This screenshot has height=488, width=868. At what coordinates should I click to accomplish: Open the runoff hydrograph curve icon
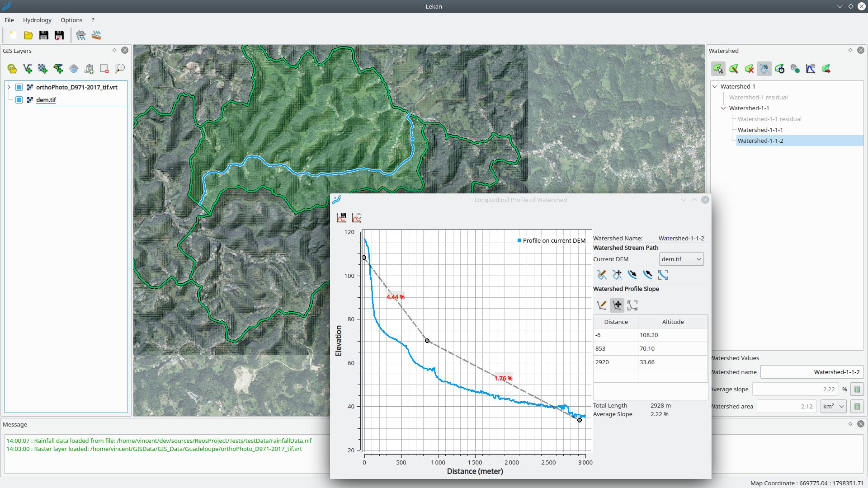tap(811, 69)
